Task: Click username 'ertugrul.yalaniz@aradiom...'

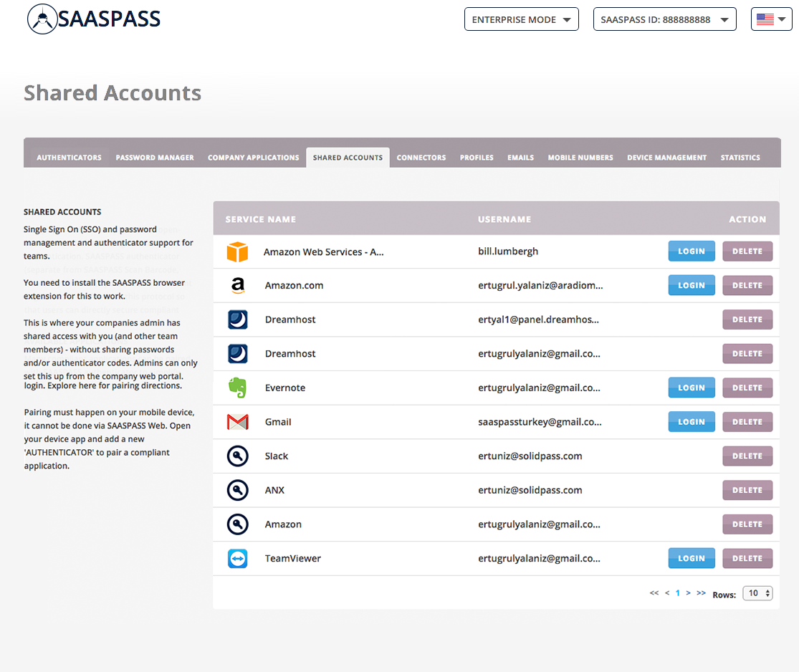Action: tap(540, 286)
